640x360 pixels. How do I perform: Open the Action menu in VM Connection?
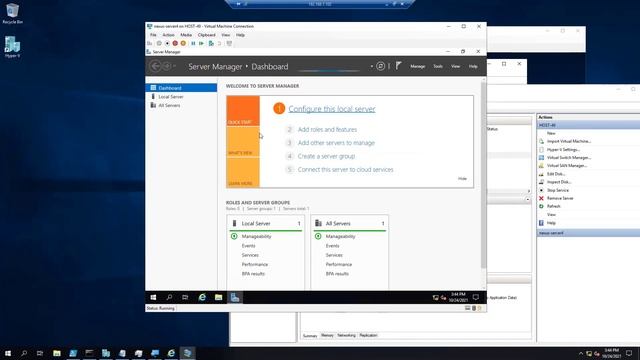point(168,35)
